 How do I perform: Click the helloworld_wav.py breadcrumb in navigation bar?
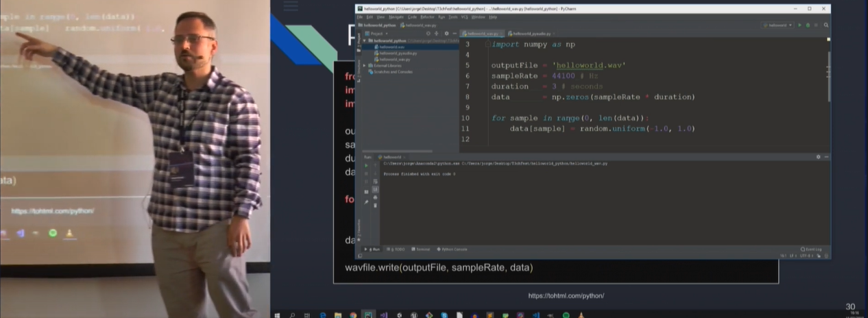(x=418, y=25)
